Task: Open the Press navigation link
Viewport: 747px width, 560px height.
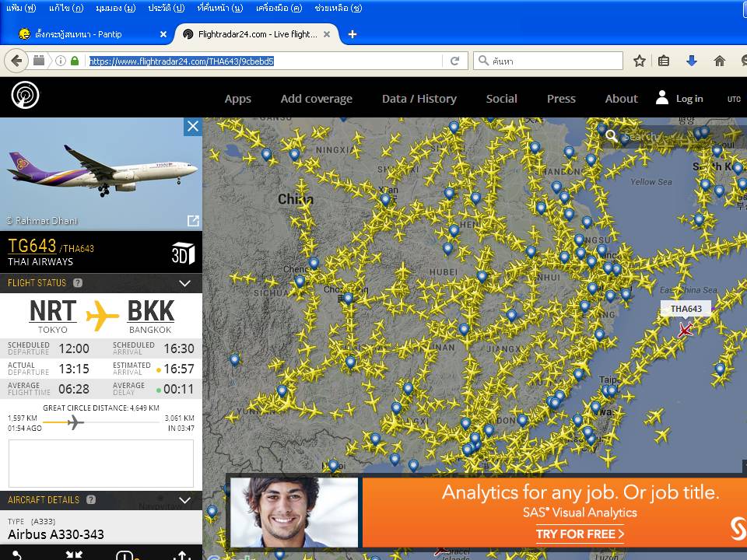Action: (561, 99)
